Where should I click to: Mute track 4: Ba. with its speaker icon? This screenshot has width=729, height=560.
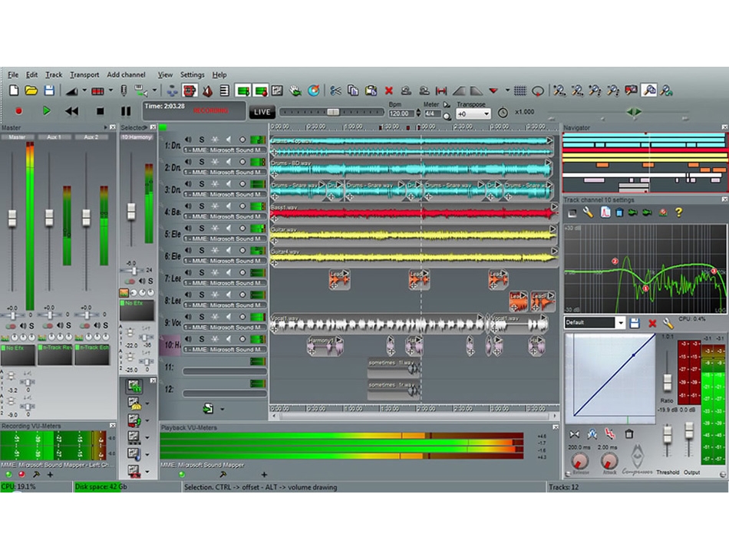(188, 206)
